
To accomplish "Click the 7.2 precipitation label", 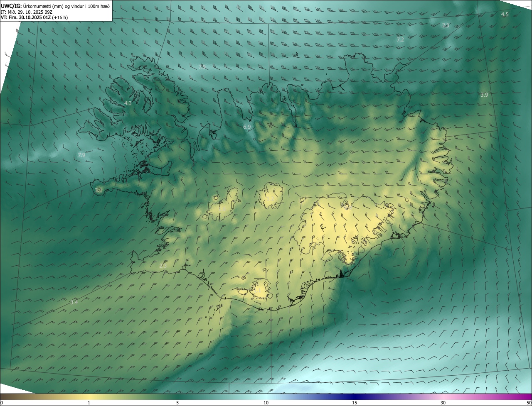I will (x=400, y=39).
